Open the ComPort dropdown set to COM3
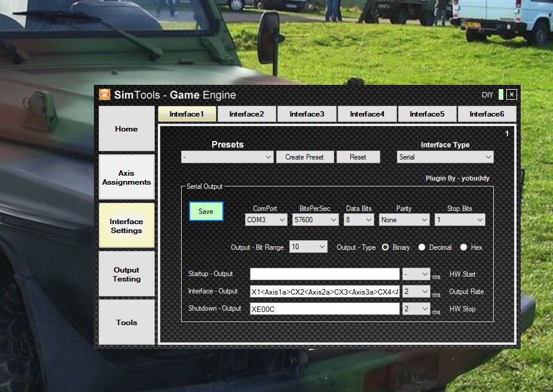Screen dimensions: 553x392 (x=266, y=220)
